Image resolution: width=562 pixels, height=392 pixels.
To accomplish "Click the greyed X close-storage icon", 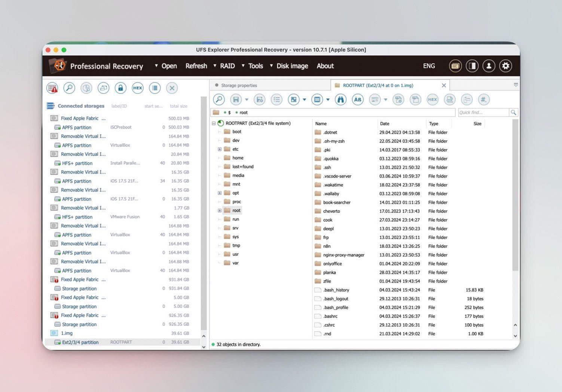I will click(172, 88).
